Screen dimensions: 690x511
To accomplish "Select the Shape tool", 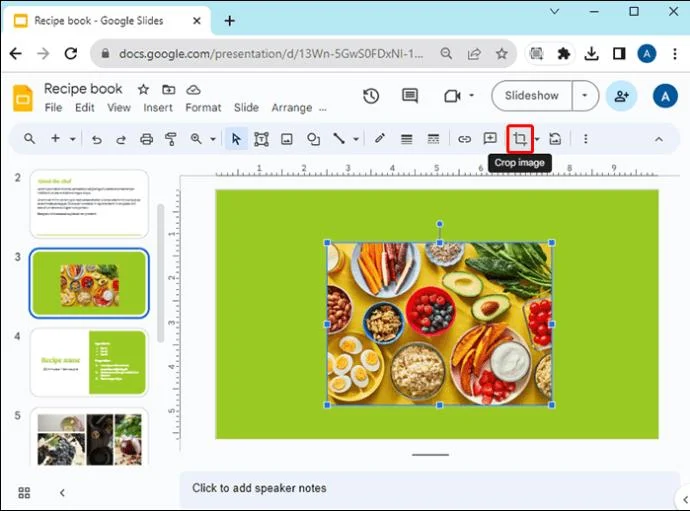I will (x=313, y=139).
